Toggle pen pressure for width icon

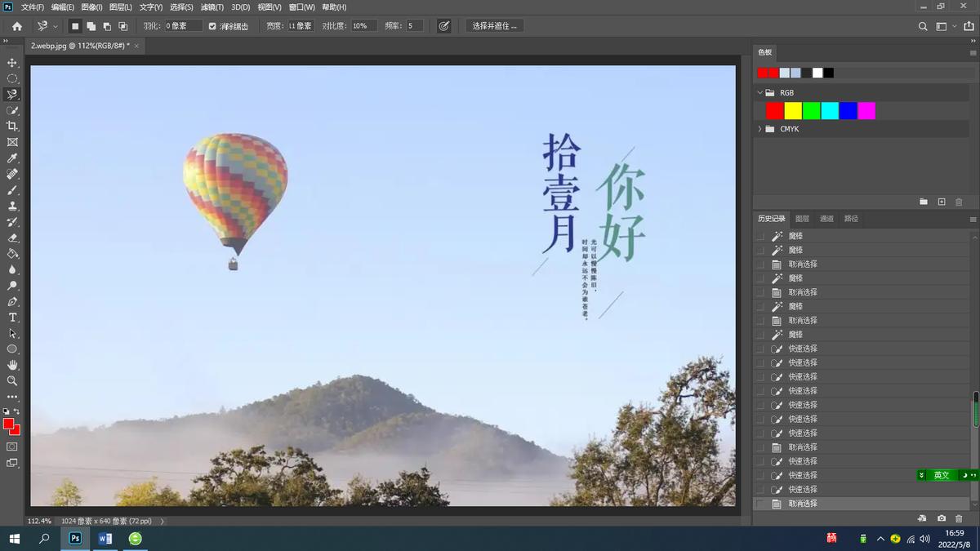443,26
